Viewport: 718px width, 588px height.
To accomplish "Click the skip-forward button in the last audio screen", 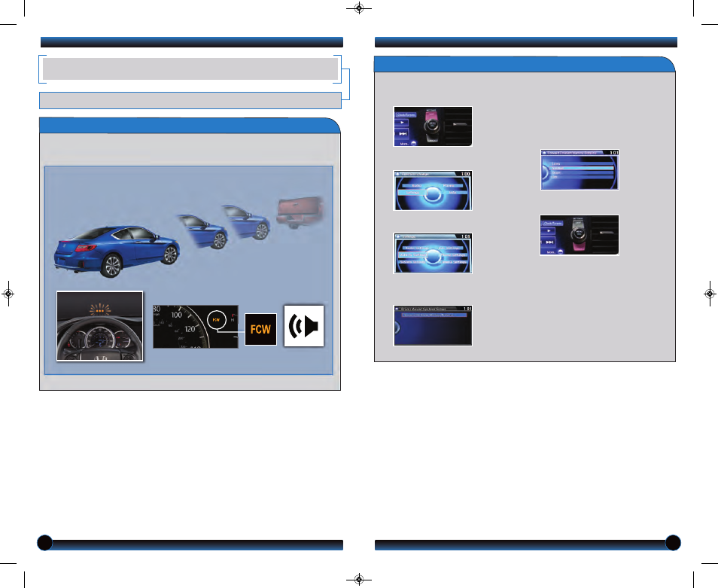I will click(549, 242).
